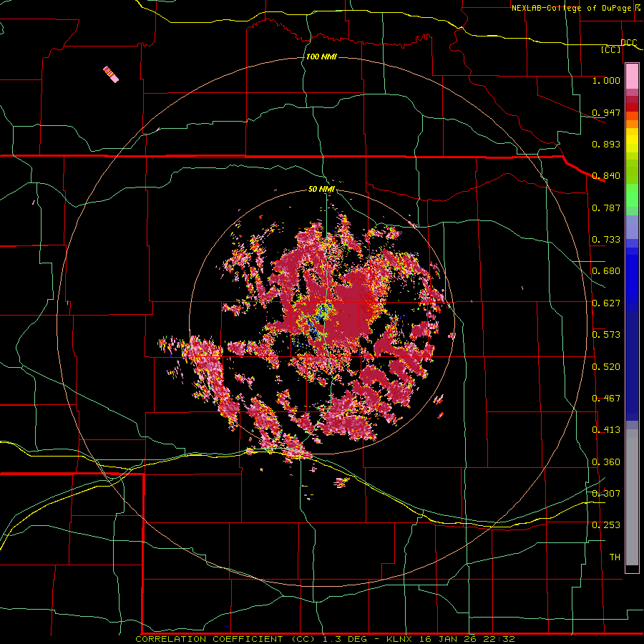Click the [CC] label above the color bar
Screen dimensions: 644x644
pyautogui.click(x=610, y=49)
